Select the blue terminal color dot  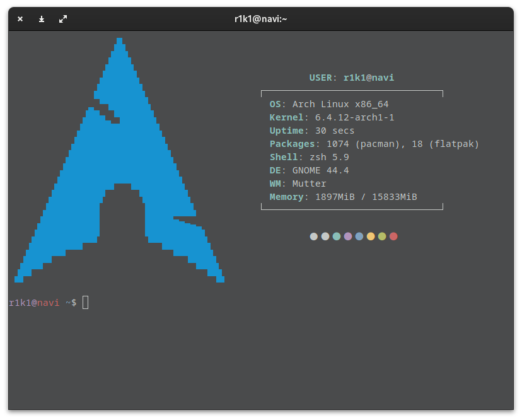tap(359, 236)
